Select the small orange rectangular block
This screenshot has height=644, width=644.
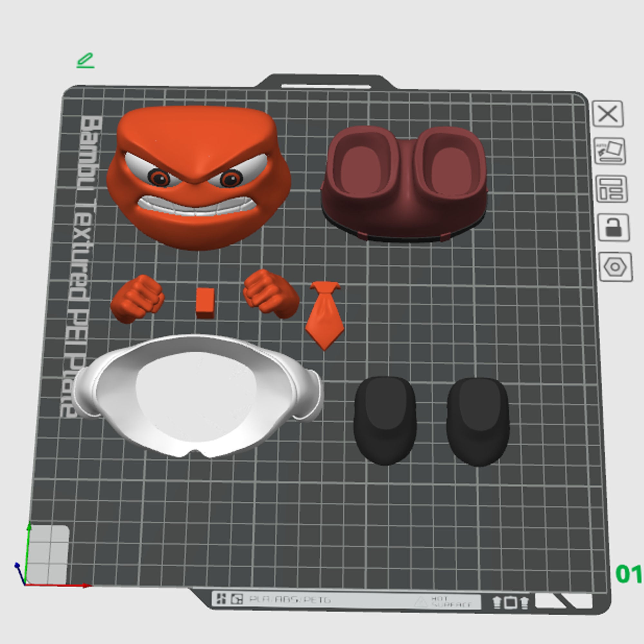click(205, 303)
